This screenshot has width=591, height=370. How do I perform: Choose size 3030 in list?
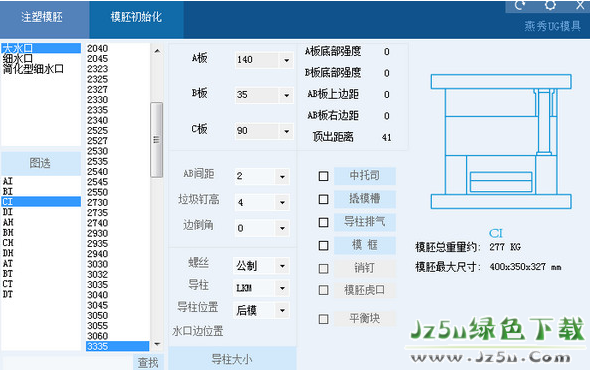tap(118, 264)
